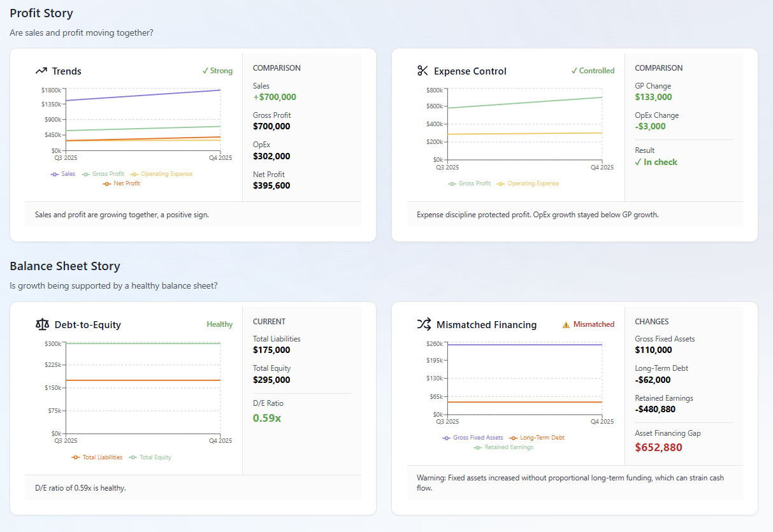Toggle the Total Equity legend series
Image resolution: width=773 pixels, height=532 pixels.
[x=150, y=457]
